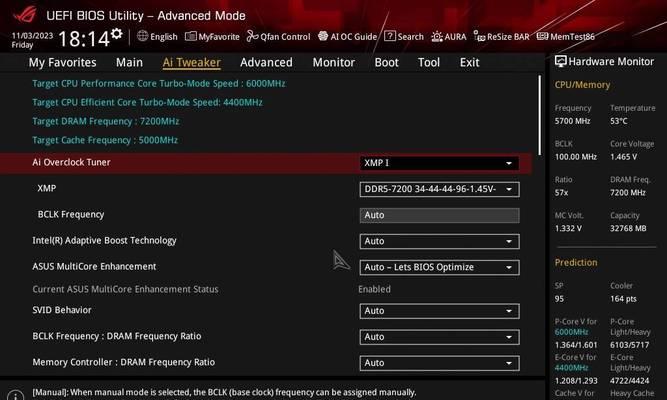Click the SVID Behavior label
This screenshot has height=400, width=667.
tap(62, 310)
